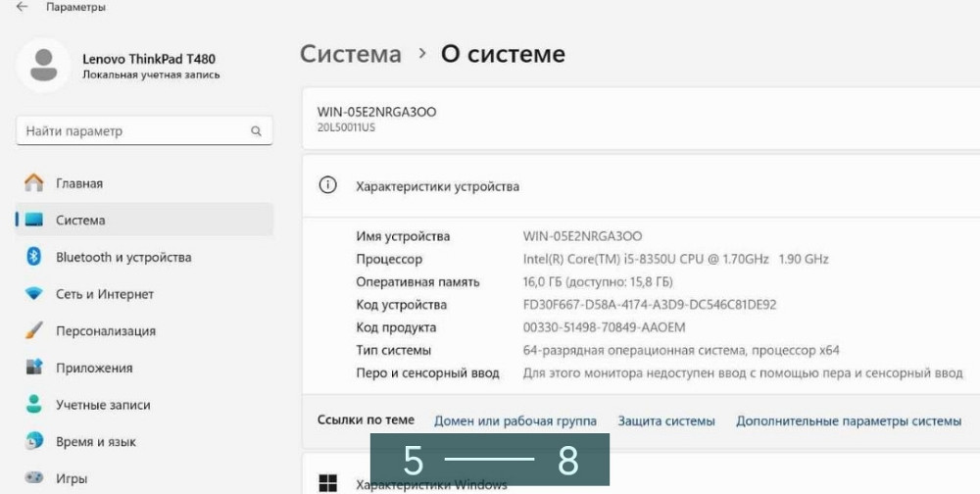Viewport: 980px width, 494px height.
Task: Click the Тип системы label
Action: (x=394, y=350)
